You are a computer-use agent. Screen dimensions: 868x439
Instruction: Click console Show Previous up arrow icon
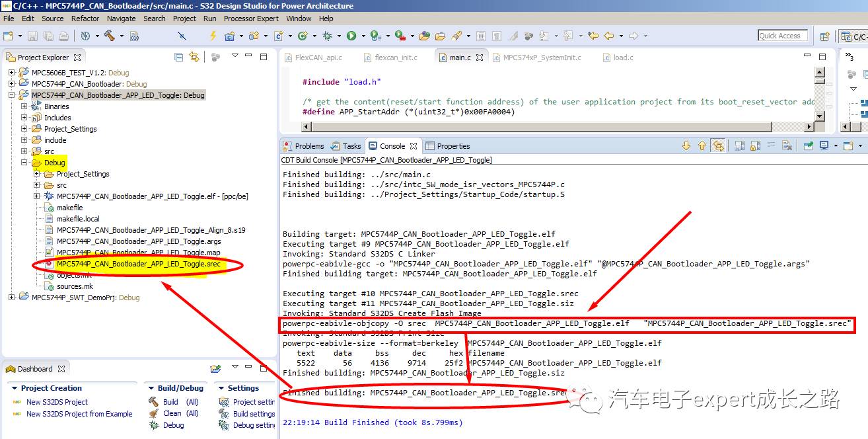[702, 145]
